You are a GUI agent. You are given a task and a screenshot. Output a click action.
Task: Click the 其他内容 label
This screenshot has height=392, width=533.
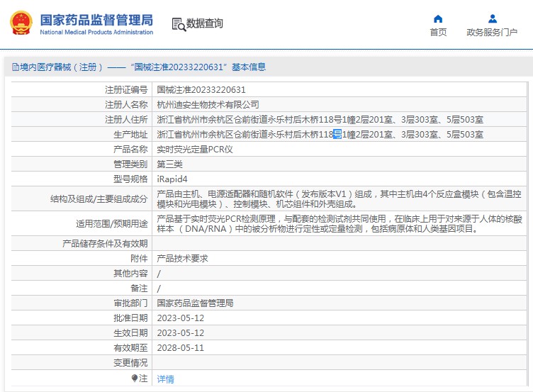point(130,274)
